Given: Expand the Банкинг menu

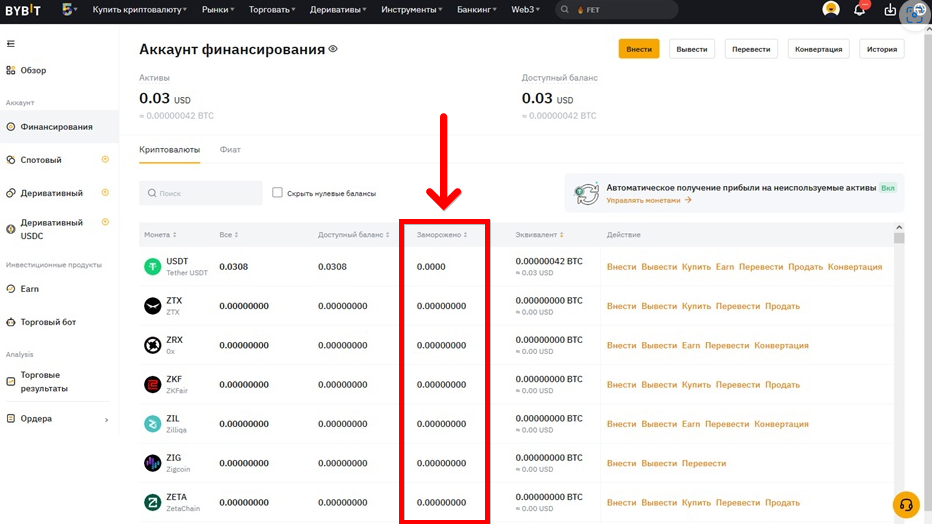Looking at the screenshot, I should (476, 10).
